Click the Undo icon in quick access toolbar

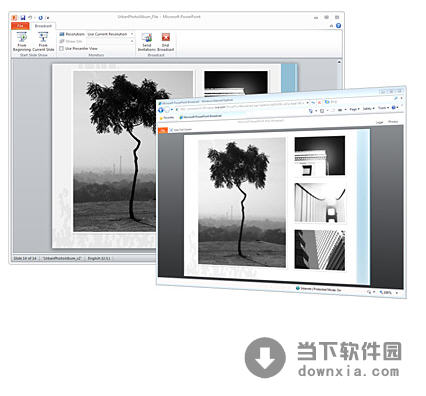pos(30,18)
